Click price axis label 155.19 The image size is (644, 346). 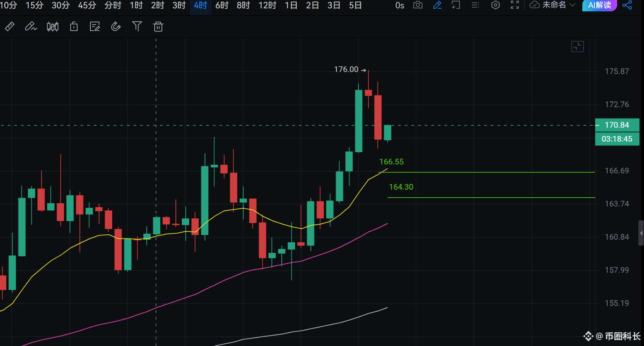(617, 303)
